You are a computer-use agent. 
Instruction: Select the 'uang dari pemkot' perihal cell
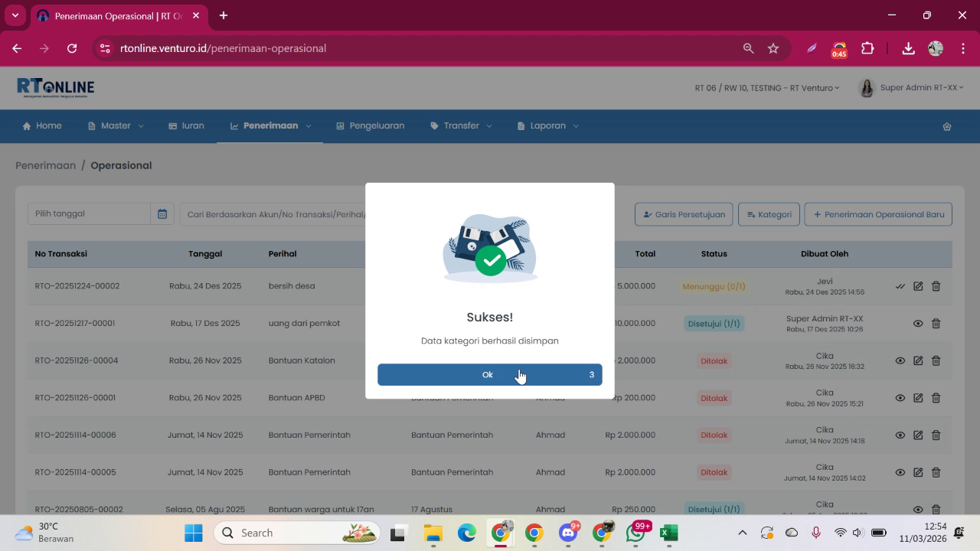304,324
